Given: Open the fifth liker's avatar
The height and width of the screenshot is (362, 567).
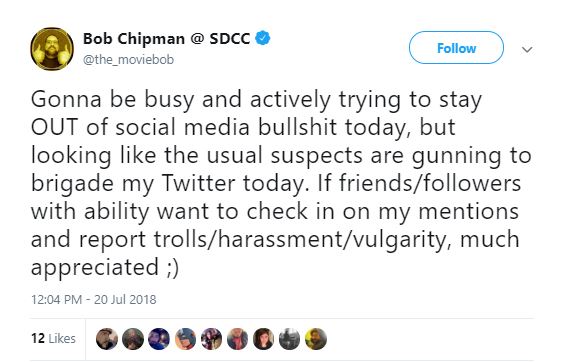Looking at the screenshot, I should click(x=211, y=339).
